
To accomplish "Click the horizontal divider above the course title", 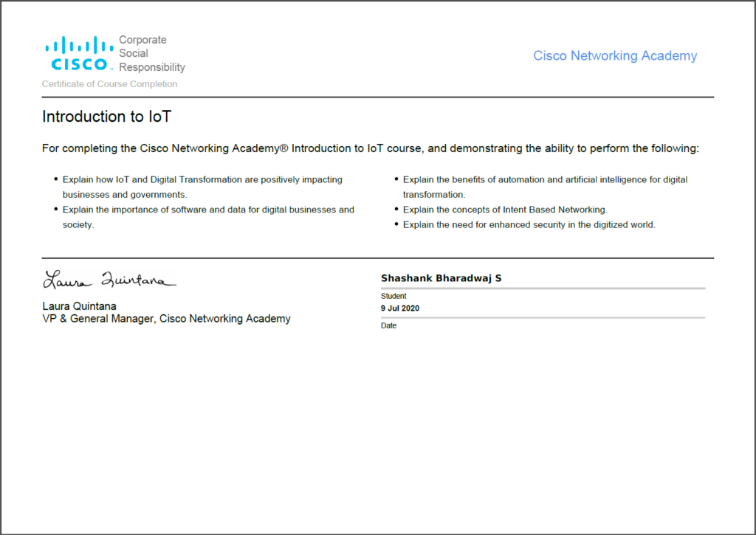I will point(378,97).
